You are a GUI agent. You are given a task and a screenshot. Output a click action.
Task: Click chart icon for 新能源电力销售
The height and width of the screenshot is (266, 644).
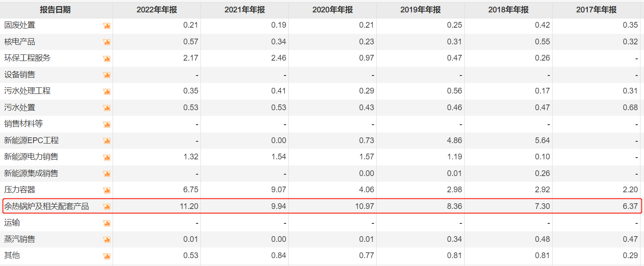click(106, 158)
